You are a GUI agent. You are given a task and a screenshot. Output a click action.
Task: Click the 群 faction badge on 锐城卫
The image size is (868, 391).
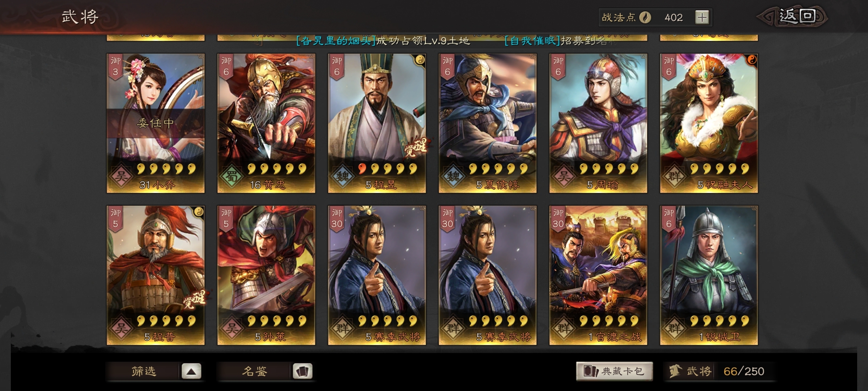(x=675, y=329)
